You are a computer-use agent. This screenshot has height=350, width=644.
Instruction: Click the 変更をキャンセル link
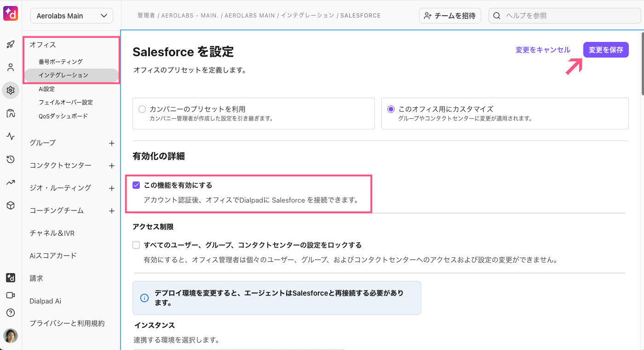[543, 50]
